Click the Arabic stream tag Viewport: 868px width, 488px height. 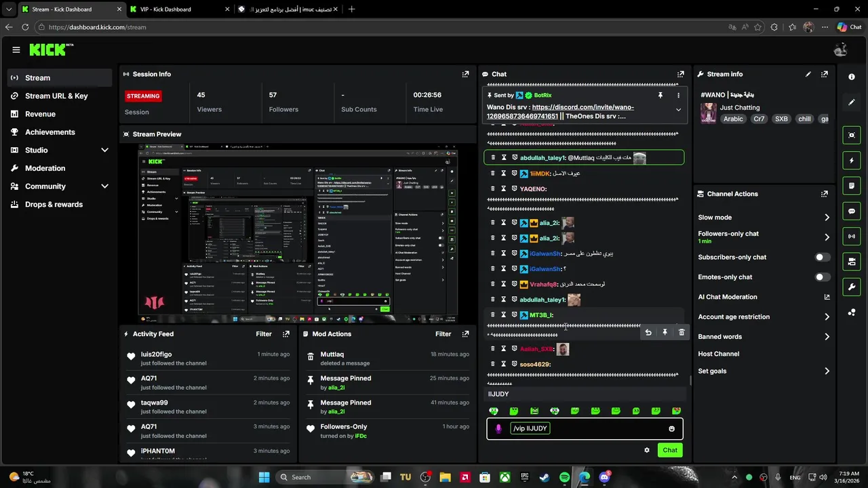click(x=733, y=119)
